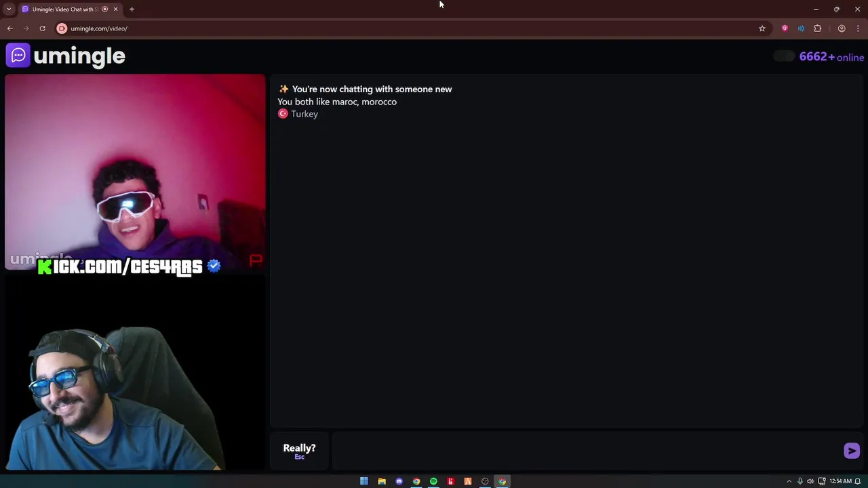The width and height of the screenshot is (868, 488).
Task: Open the clock showing 12:54 AM
Action: tap(840, 481)
